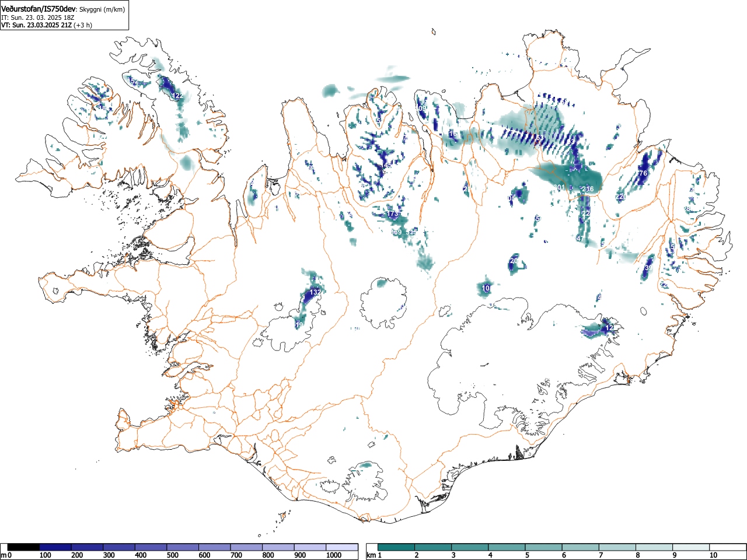
Task: Pick the dark navy 100–200 m legend swatch
Action: 55,547
